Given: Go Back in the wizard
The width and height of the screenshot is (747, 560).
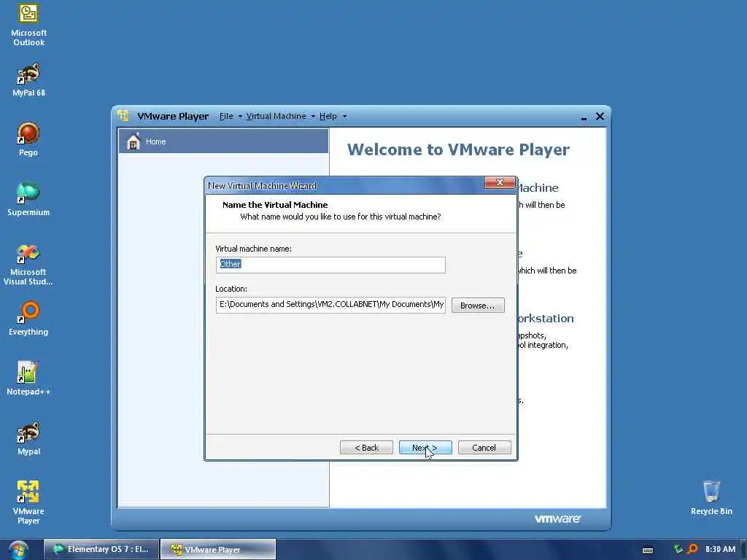Looking at the screenshot, I should 366,448.
